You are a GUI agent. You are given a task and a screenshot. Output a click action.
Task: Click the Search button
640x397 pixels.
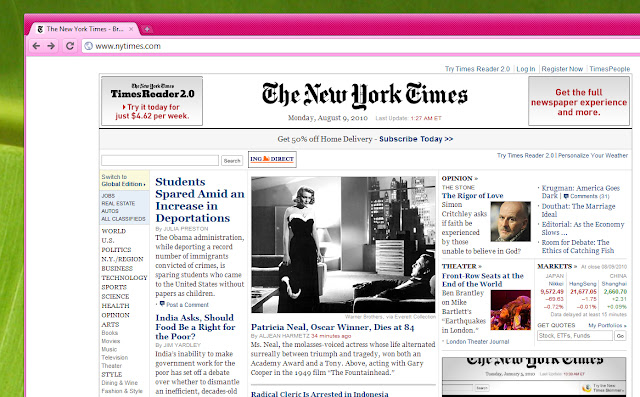(232, 161)
